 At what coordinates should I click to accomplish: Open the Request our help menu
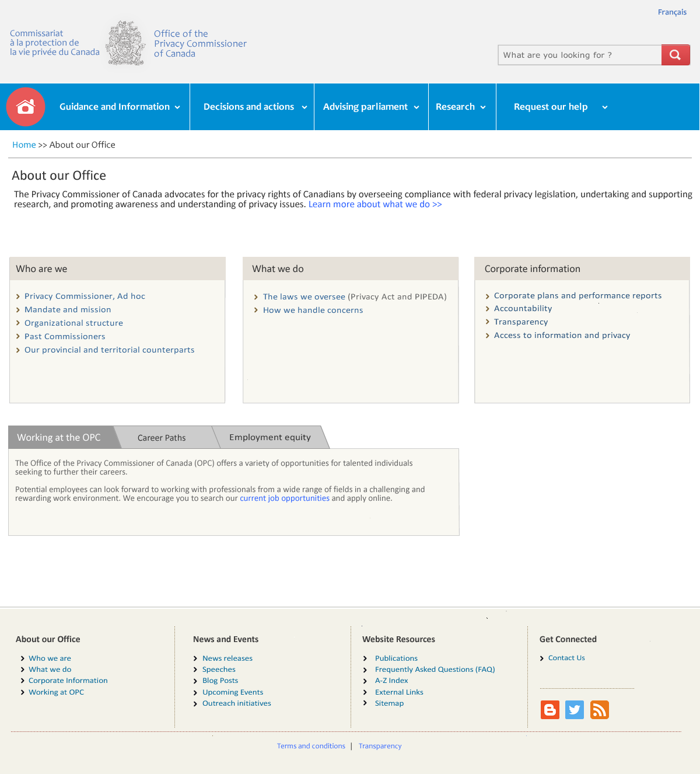point(560,107)
